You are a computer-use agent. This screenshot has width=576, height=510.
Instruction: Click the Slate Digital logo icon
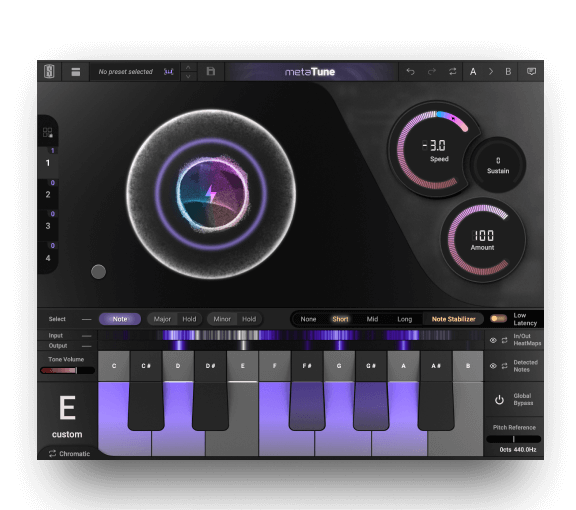click(49, 71)
